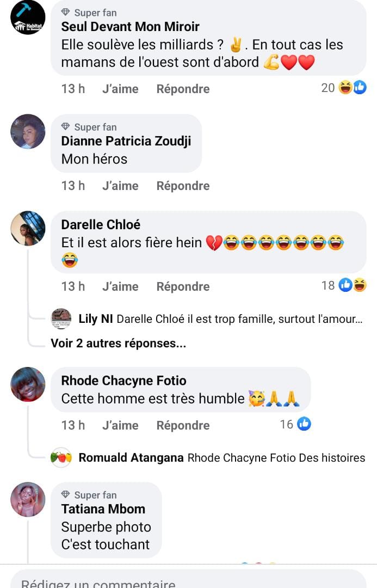Screen dimensions: 377x588
Task: Focus the Rédigez un commentaire field
Action: click(x=188, y=579)
